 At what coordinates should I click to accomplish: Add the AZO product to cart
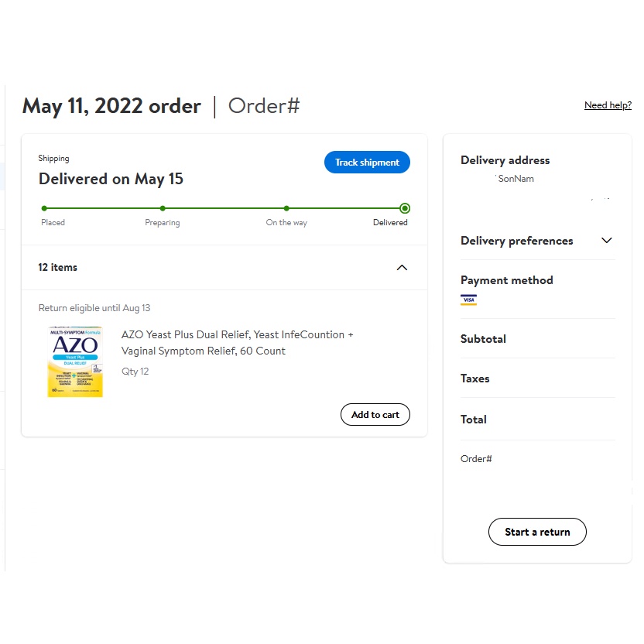(375, 415)
